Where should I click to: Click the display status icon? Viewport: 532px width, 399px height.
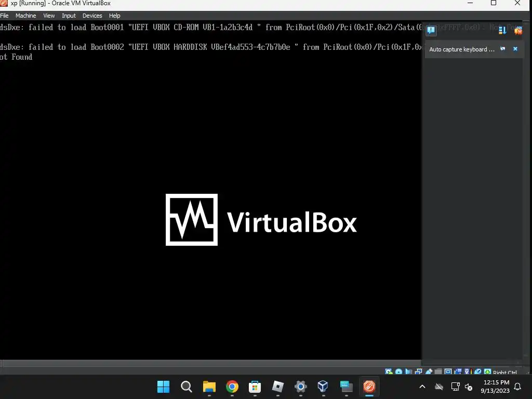pyautogui.click(x=448, y=371)
